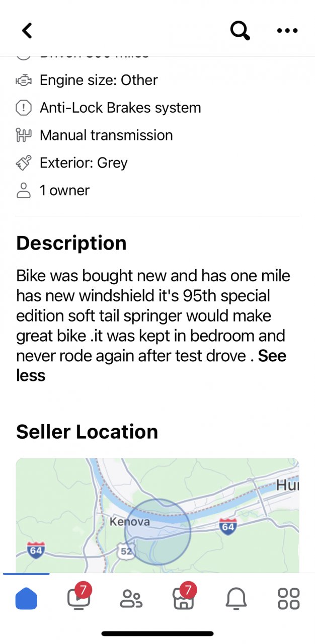Screen dimensions: 315x644
Task: Tap the back arrow icon
Action: click(x=27, y=31)
